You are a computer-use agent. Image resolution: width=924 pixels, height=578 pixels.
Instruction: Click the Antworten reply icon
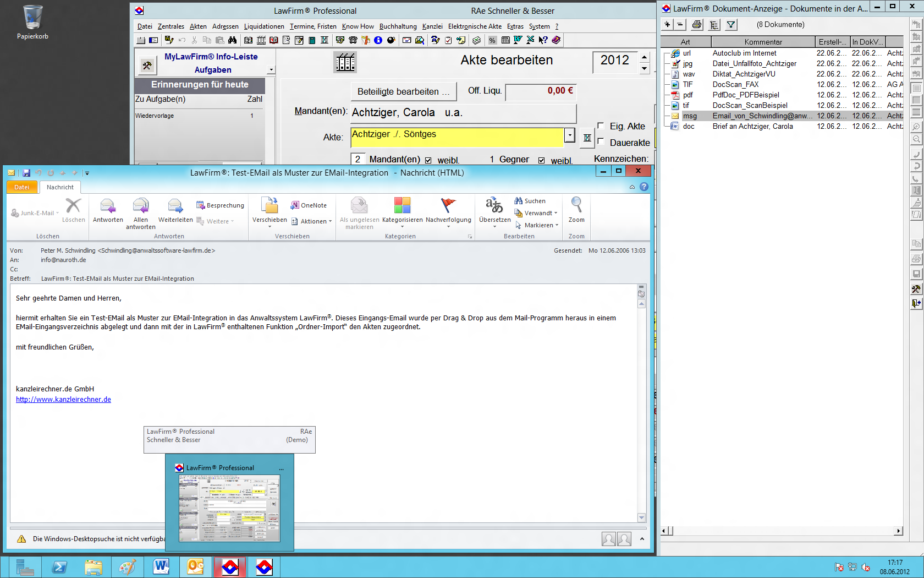click(x=108, y=207)
